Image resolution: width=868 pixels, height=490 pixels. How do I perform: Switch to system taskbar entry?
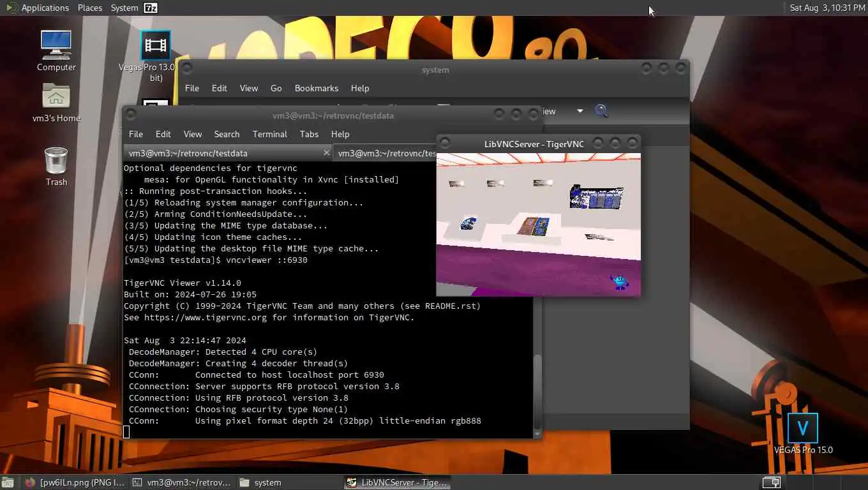pyautogui.click(x=289, y=482)
